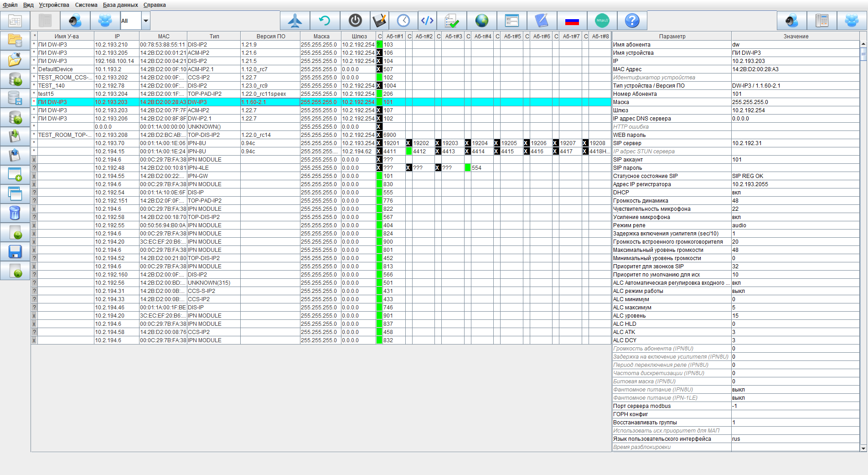Click the green https icon
This screenshot has width=868, height=475.
(602, 21)
